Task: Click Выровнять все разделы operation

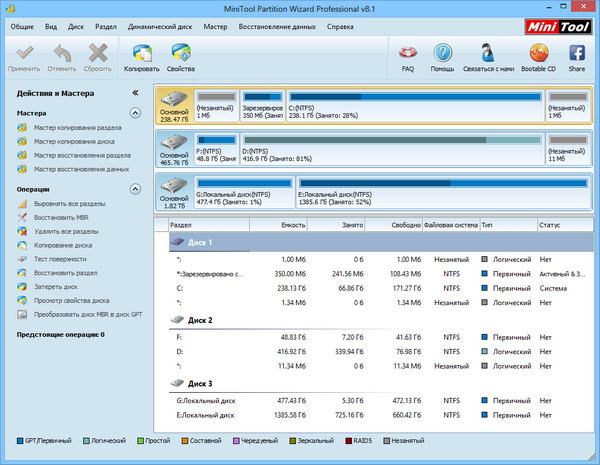Action: point(70,204)
